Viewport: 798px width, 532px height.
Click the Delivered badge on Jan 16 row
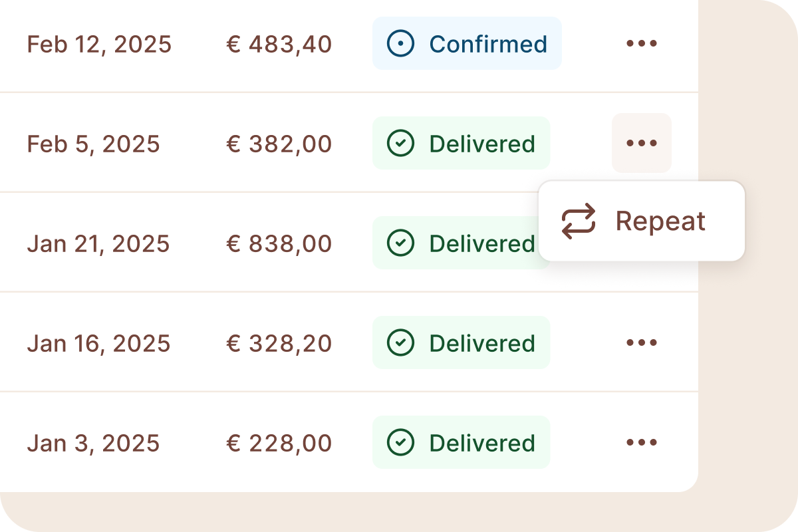point(461,342)
